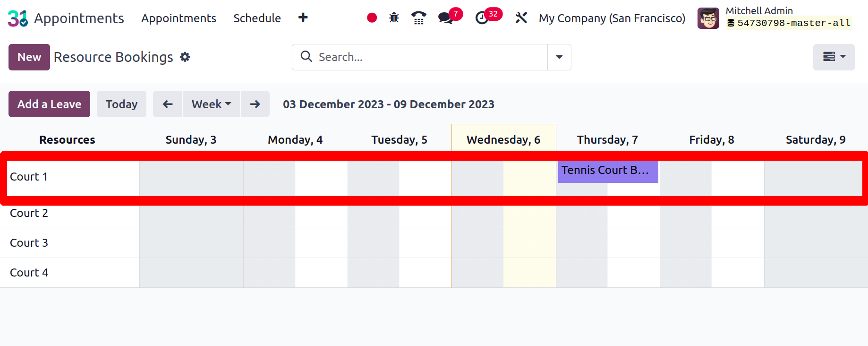This screenshot has height=346, width=868.
Task: Open the Appointments app logo icon
Action: click(x=18, y=18)
